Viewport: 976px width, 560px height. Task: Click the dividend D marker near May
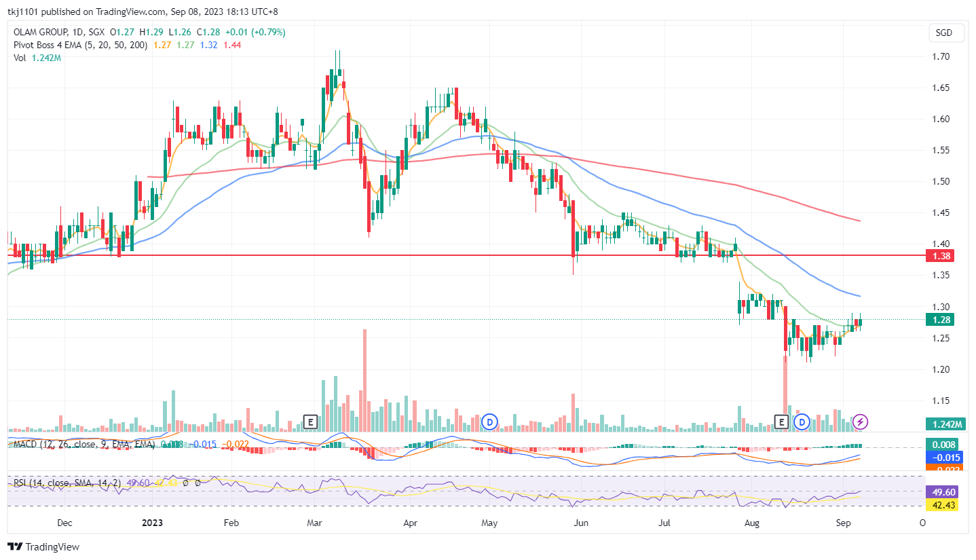489,422
